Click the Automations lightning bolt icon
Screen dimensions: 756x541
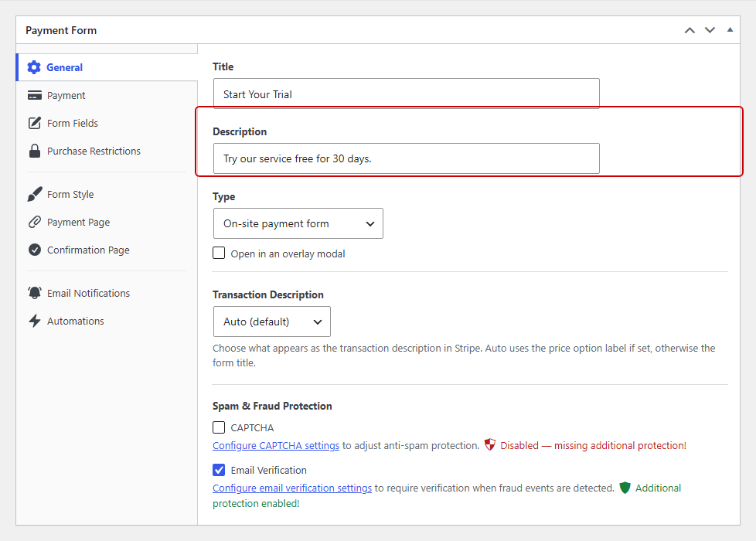[35, 322]
